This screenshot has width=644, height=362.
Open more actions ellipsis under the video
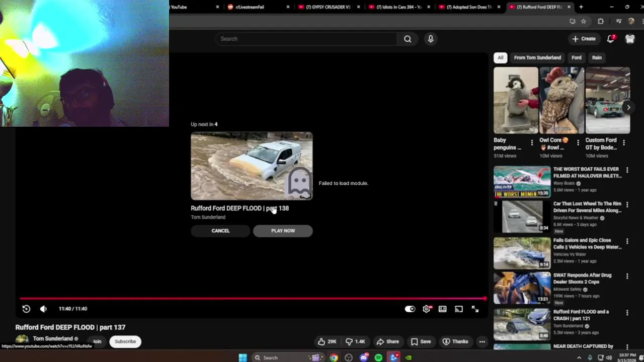pos(482,341)
